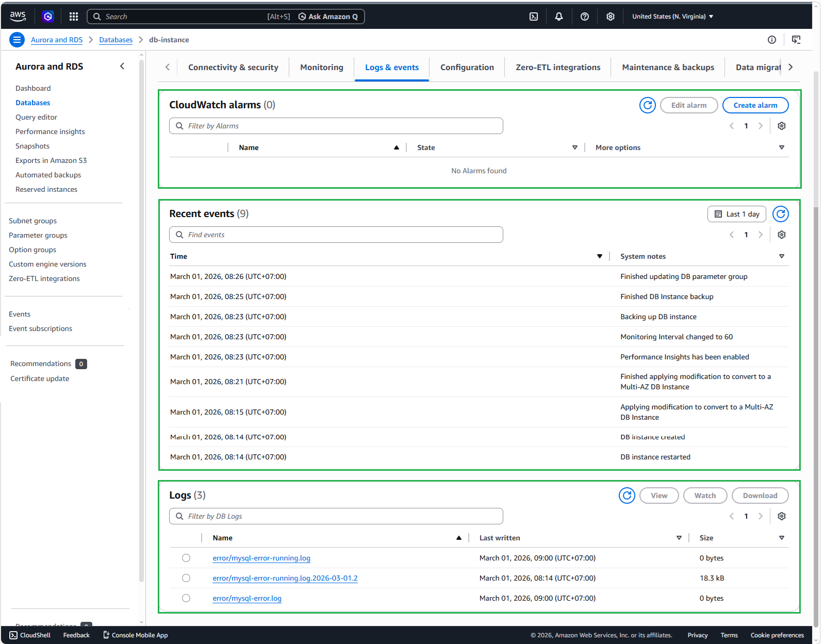
Task: Collapse the Aurora and RDS sidebar
Action: pos(122,66)
